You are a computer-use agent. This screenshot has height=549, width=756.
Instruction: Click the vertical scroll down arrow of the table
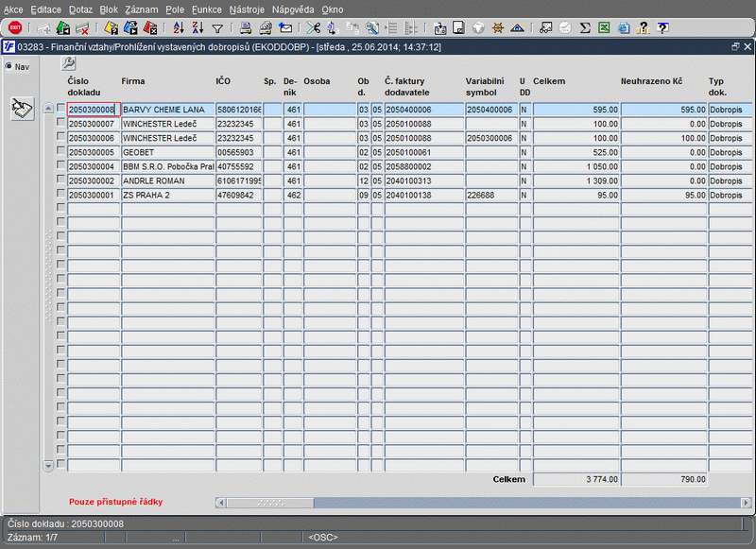point(48,466)
